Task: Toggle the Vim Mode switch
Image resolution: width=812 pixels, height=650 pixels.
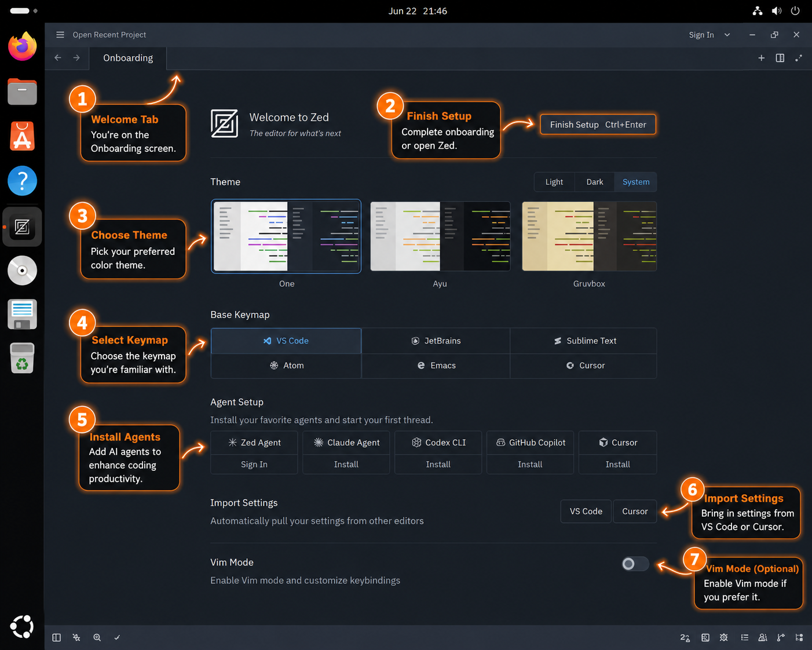Action: [x=635, y=564]
